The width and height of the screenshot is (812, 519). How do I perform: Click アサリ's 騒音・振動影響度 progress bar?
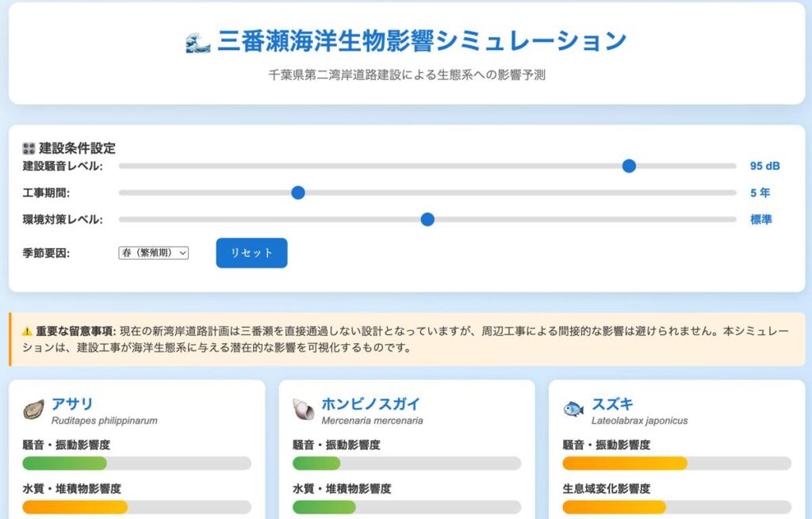136,464
